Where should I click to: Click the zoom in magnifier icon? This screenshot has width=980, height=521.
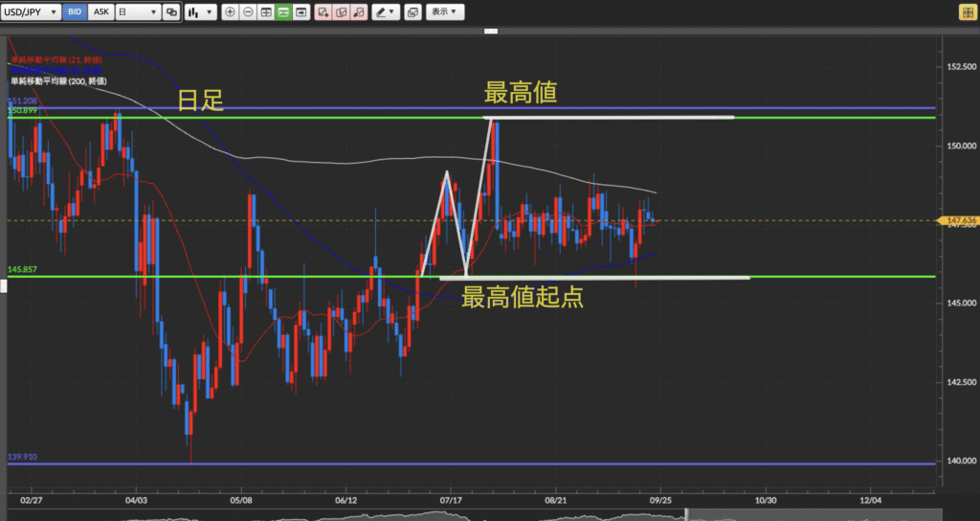point(230,12)
